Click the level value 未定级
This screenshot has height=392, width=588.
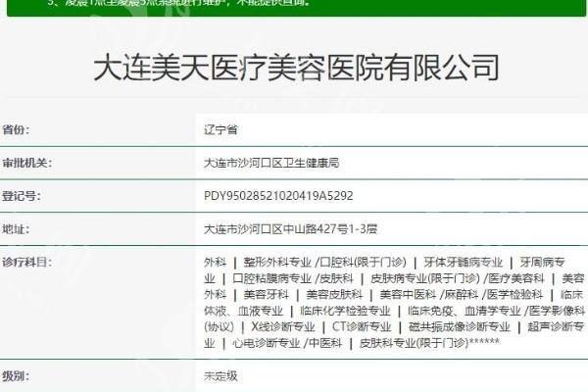point(220,376)
